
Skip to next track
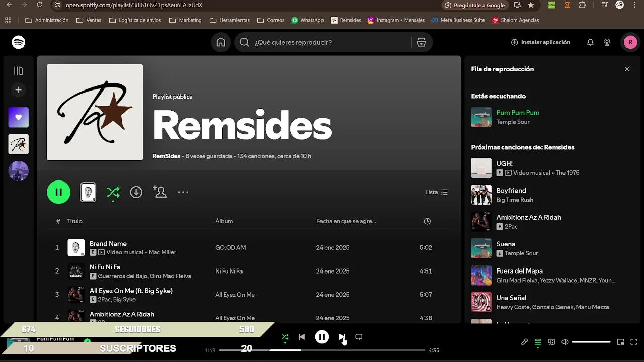pyautogui.click(x=342, y=337)
